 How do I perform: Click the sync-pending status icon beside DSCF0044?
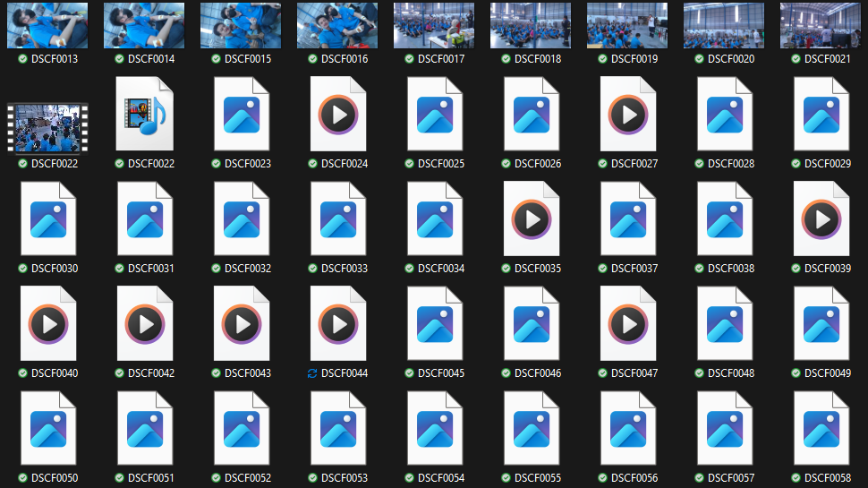[x=312, y=373]
